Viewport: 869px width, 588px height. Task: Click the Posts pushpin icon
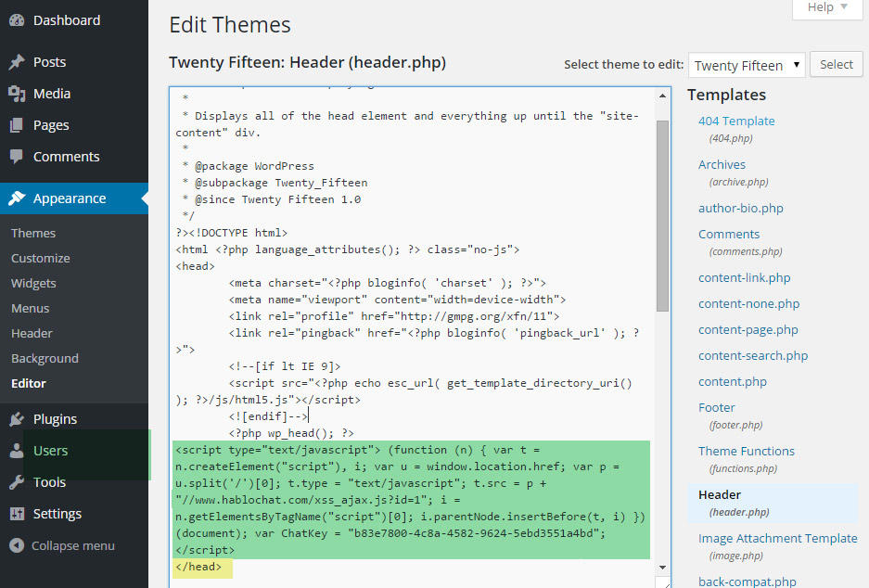17,62
